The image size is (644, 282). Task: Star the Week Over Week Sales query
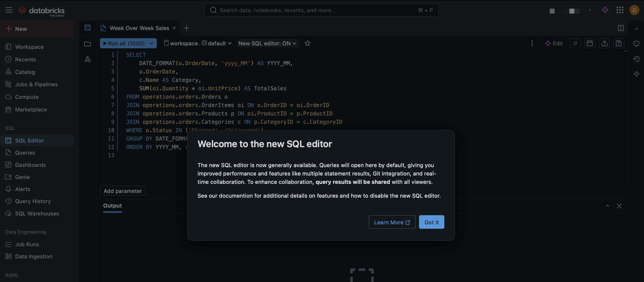coord(307,43)
